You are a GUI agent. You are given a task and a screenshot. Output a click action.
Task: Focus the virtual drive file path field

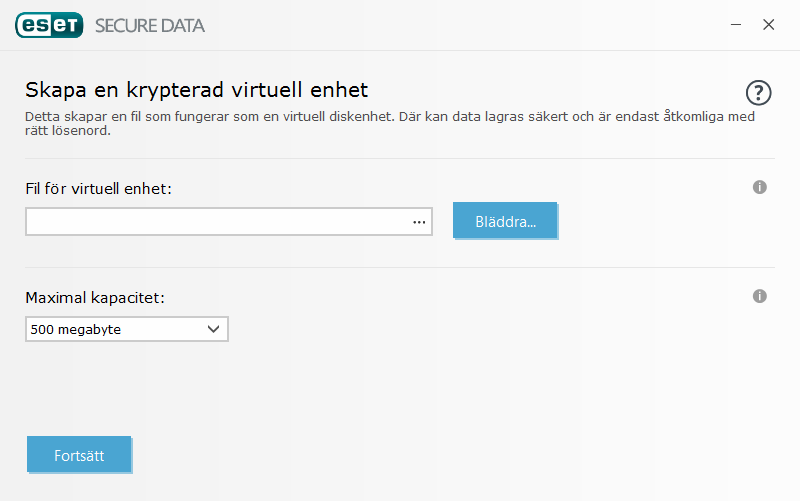click(x=215, y=222)
